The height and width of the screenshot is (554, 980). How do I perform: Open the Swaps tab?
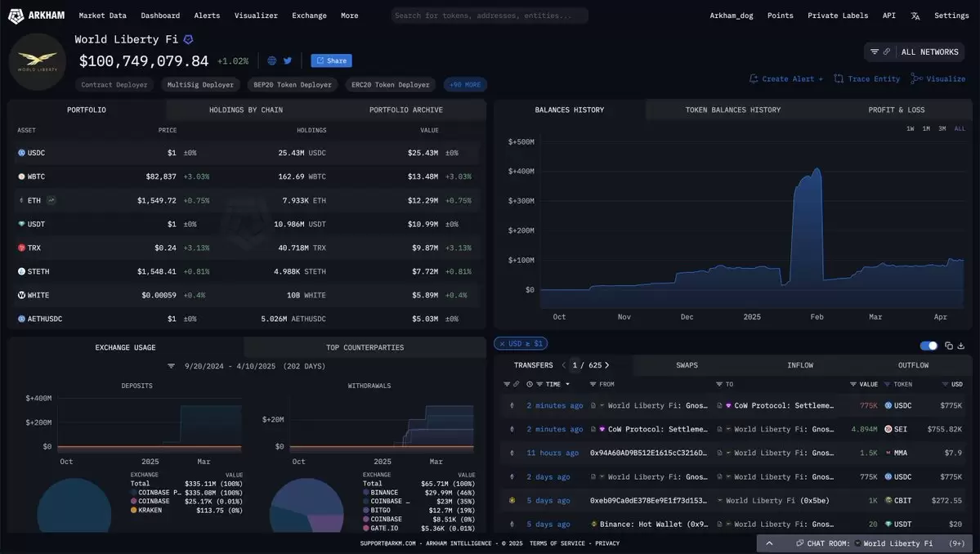[687, 365]
